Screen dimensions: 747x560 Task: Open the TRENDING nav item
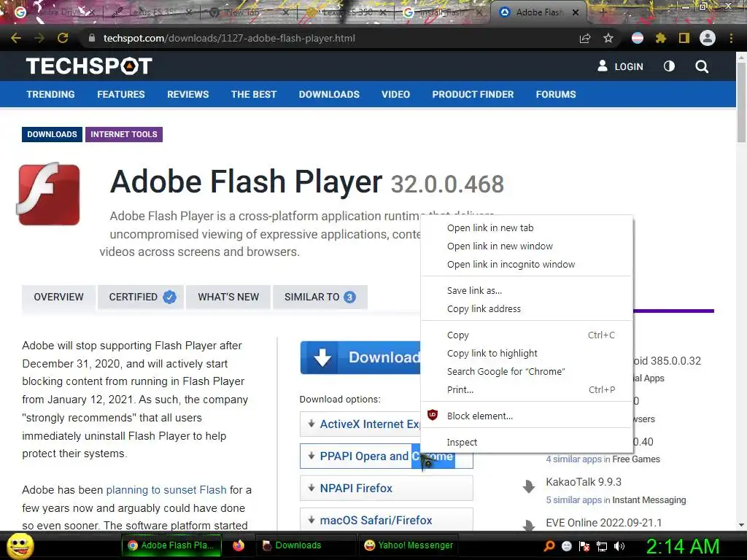pos(50,94)
